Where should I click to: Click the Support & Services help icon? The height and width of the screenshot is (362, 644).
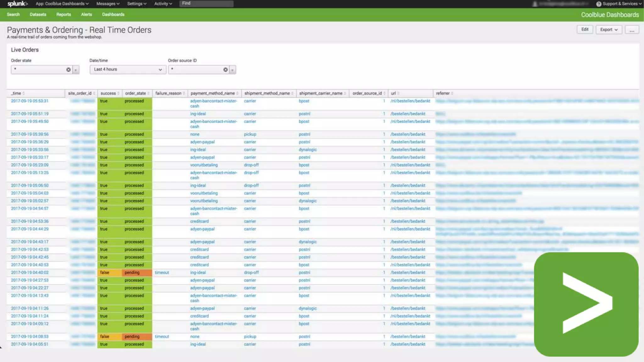(599, 4)
